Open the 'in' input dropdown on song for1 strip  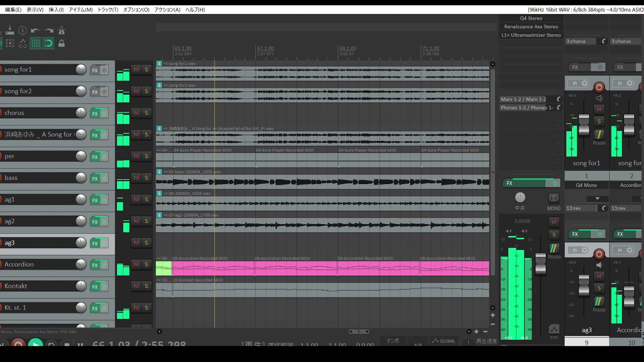click(x=579, y=83)
